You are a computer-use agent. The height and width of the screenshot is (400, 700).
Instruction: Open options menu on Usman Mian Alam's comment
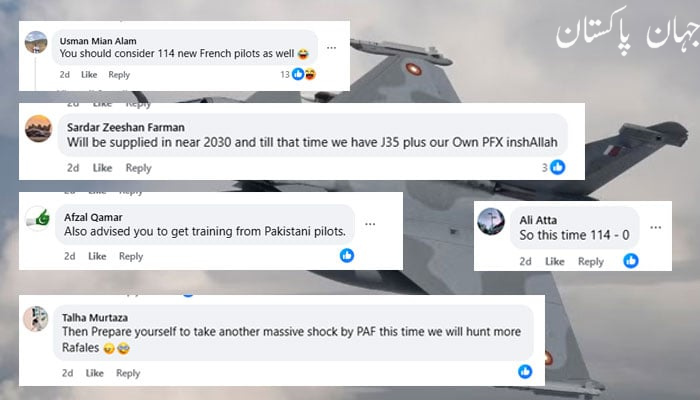pyautogui.click(x=331, y=48)
